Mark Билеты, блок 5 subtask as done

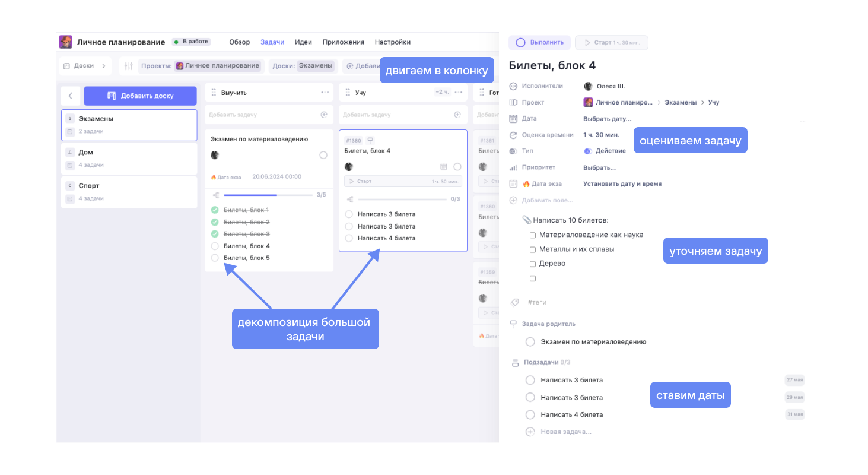click(215, 258)
